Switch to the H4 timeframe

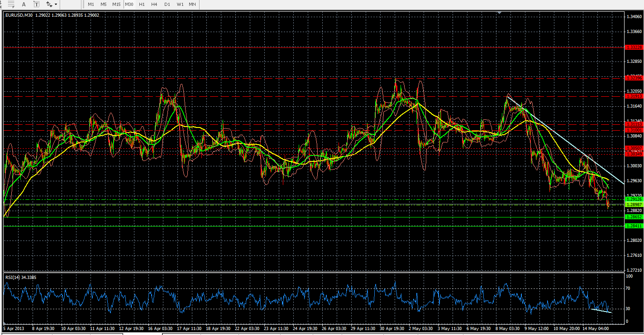[x=154, y=4]
